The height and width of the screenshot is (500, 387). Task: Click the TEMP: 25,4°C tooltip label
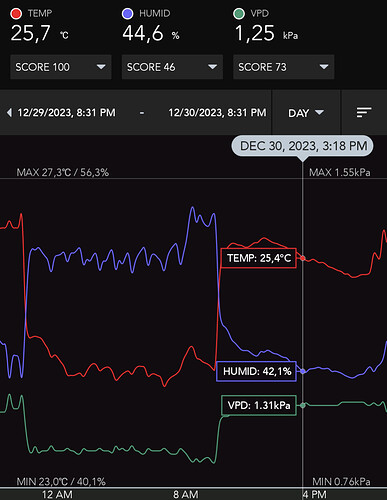(259, 258)
